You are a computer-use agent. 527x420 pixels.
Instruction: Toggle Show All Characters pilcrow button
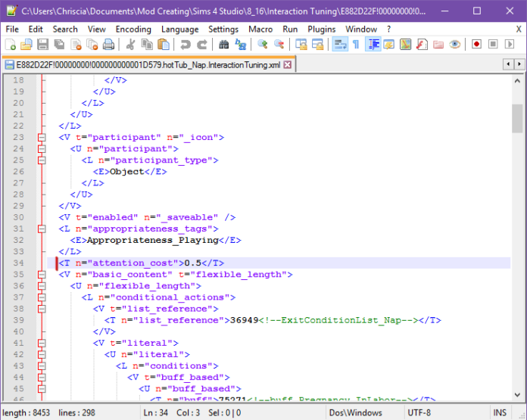pyautogui.click(x=355, y=45)
